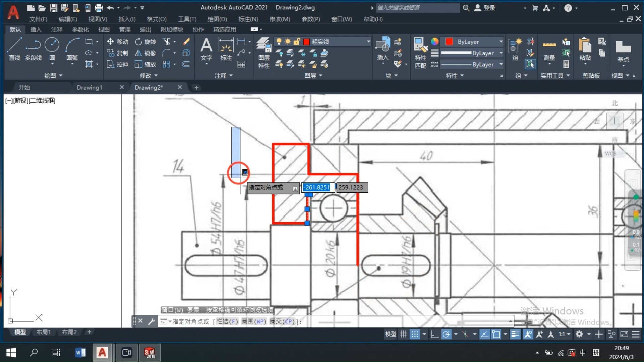Select the Arc (圆弧) tool

pyautogui.click(x=72, y=49)
